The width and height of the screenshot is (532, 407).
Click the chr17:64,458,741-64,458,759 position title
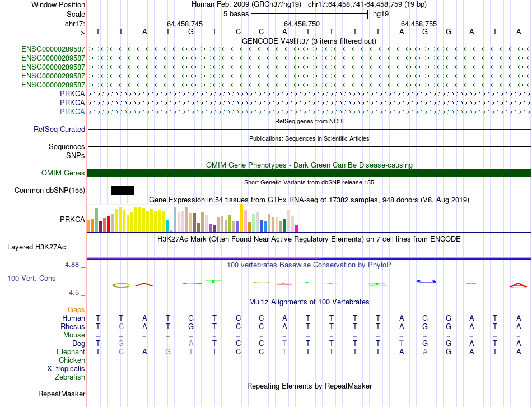click(367, 4)
